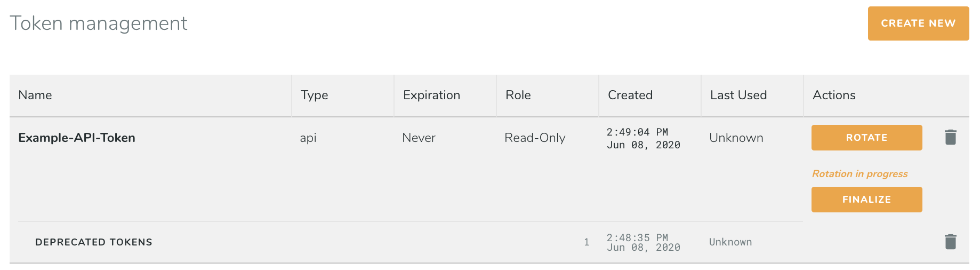Select the Expiration column header
The image size is (980, 270).
431,95
